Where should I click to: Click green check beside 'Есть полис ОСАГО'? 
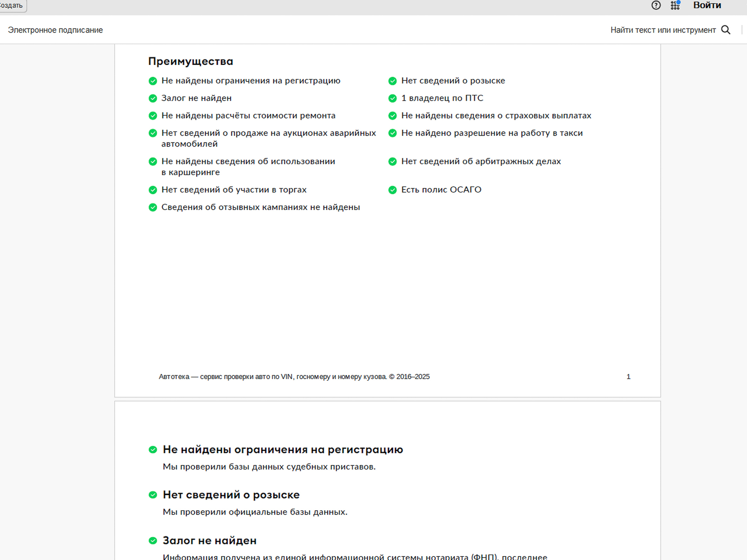click(x=393, y=190)
